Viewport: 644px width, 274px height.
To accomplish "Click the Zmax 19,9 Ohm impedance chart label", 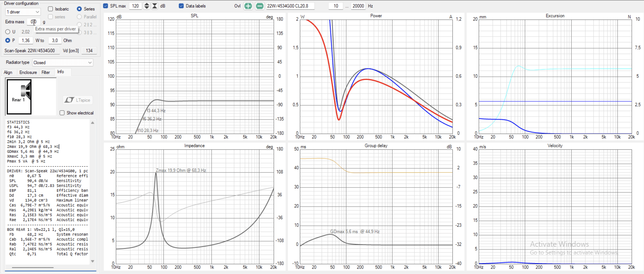I will pyautogui.click(x=181, y=170).
